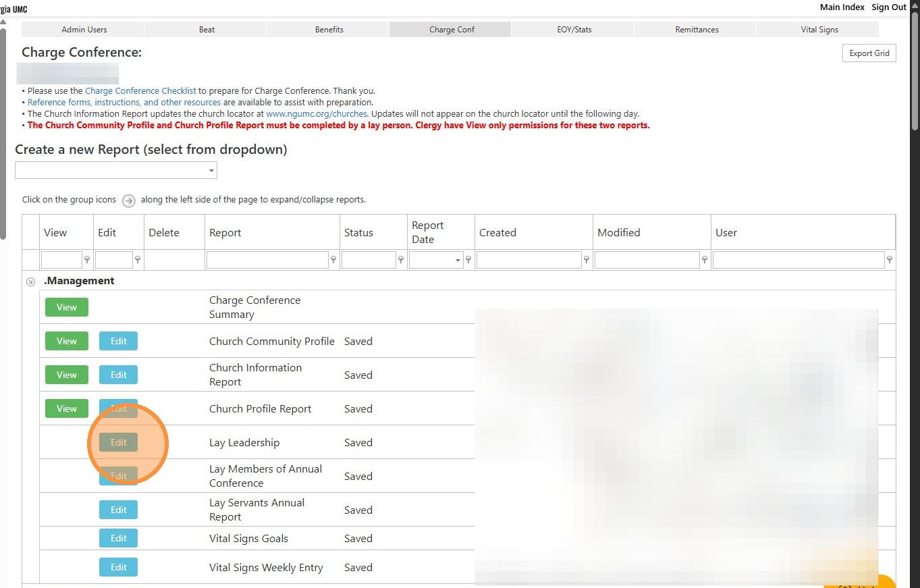The image size is (920, 588).
Task: Open the EOY/Stats tab
Action: [x=573, y=30]
